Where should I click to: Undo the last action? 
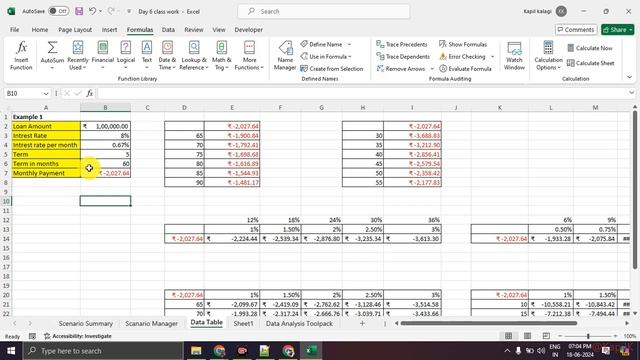click(93, 11)
